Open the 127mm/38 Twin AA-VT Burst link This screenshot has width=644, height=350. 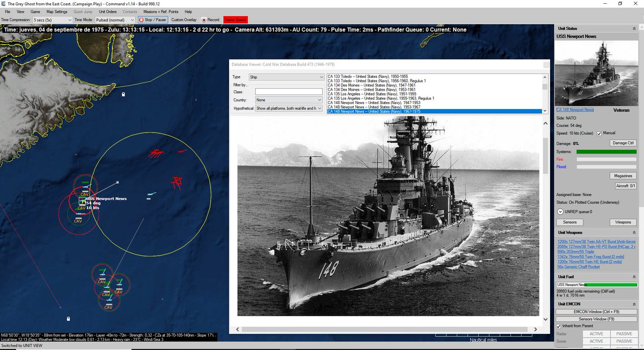pyautogui.click(x=596, y=242)
